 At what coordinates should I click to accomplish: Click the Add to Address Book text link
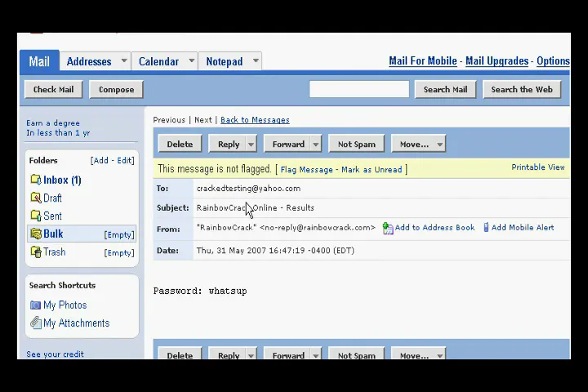[x=434, y=227]
